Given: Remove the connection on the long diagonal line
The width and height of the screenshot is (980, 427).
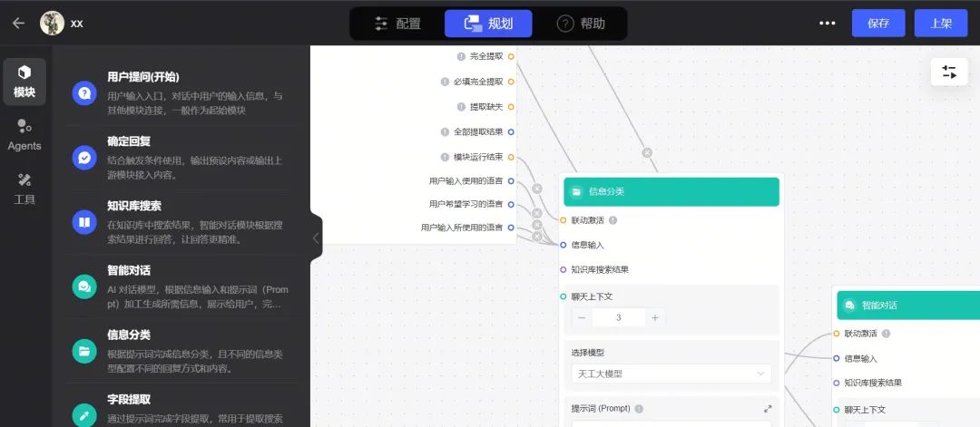Looking at the screenshot, I should click(x=648, y=152).
